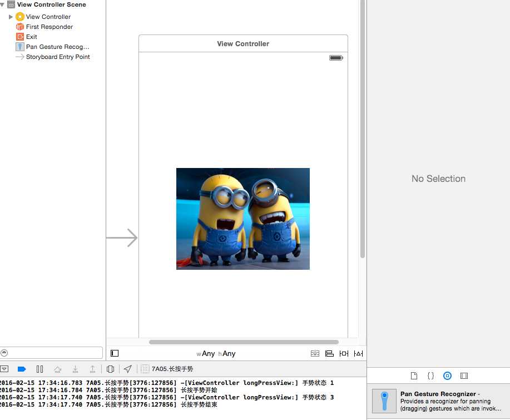This screenshot has height=420, width=510.
Task: Click the Pan Gesture Recognizer library thumbnail
Action: point(384,401)
